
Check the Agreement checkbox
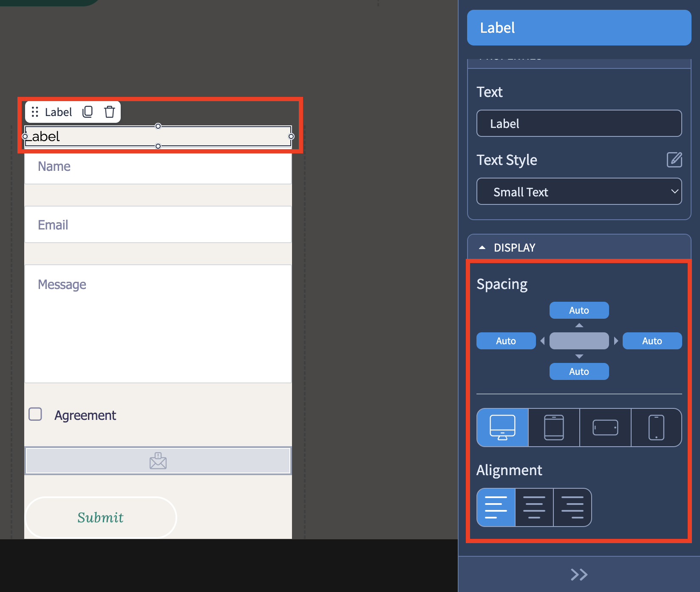click(35, 414)
